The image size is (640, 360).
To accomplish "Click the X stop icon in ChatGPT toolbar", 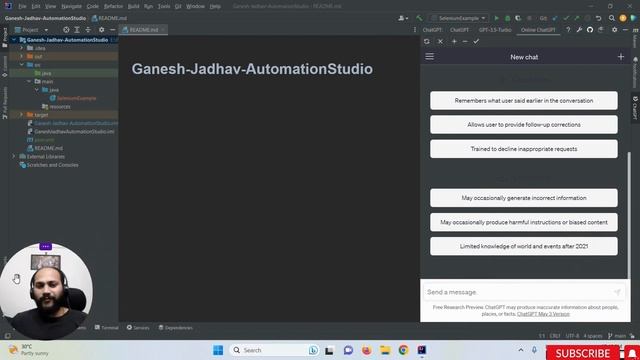I will 440,41.
